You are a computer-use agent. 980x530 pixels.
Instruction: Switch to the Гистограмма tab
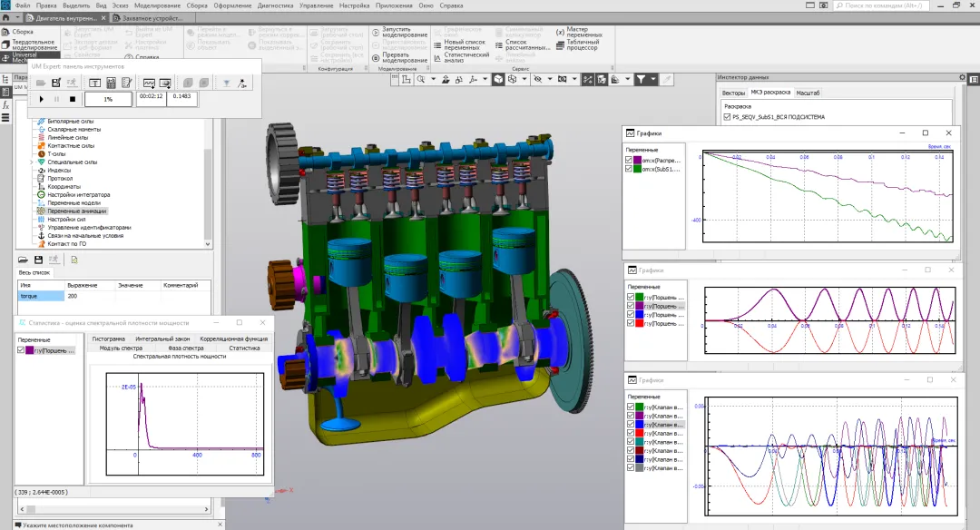pyautogui.click(x=108, y=339)
